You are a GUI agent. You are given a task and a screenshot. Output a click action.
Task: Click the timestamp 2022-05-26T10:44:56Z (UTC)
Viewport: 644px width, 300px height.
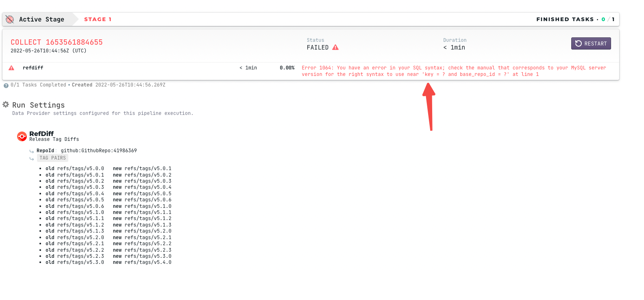[x=48, y=51]
